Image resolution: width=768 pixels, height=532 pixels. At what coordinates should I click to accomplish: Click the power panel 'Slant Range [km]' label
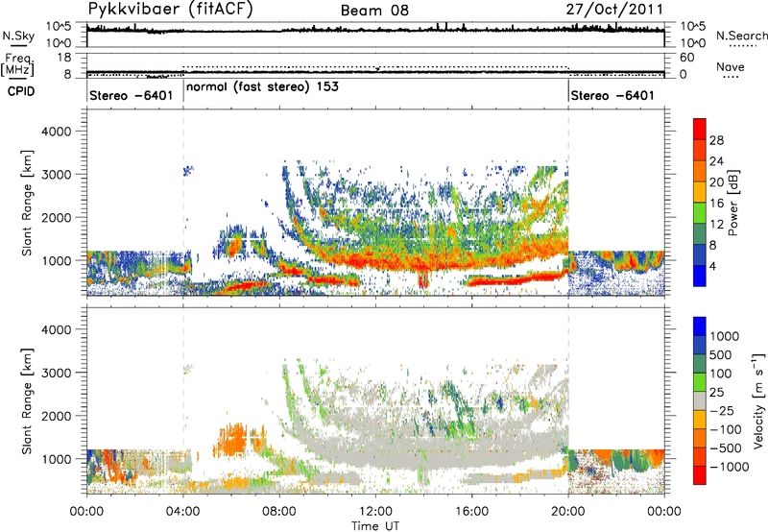click(27, 203)
